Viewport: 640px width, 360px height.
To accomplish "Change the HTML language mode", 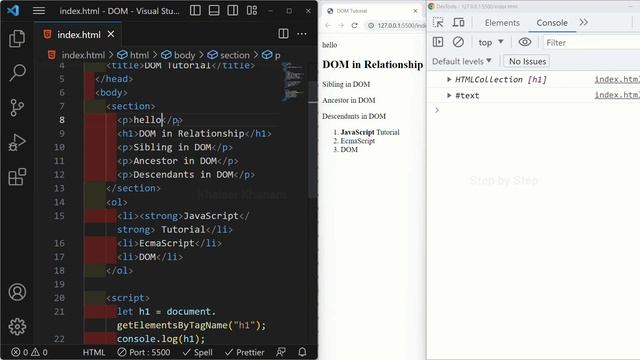I will tap(94, 352).
